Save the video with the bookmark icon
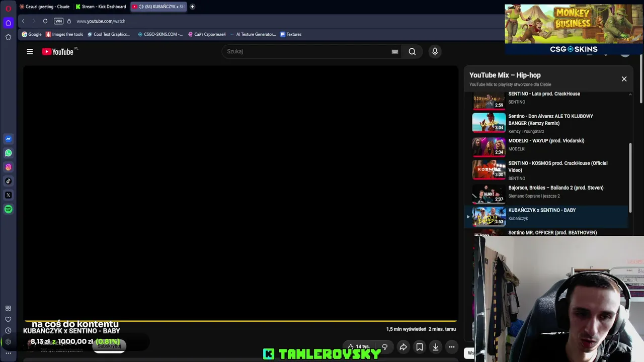Image resolution: width=644 pixels, height=362 pixels. 419,347
